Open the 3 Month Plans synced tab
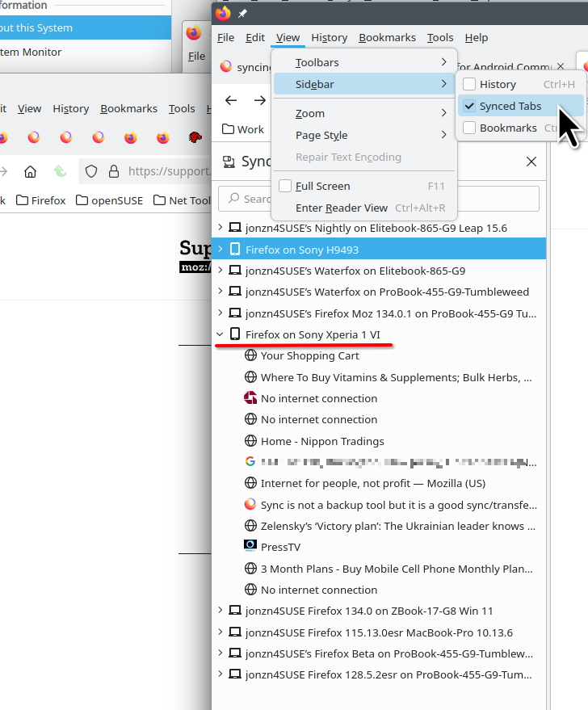Image resolution: width=588 pixels, height=710 pixels. coord(397,569)
